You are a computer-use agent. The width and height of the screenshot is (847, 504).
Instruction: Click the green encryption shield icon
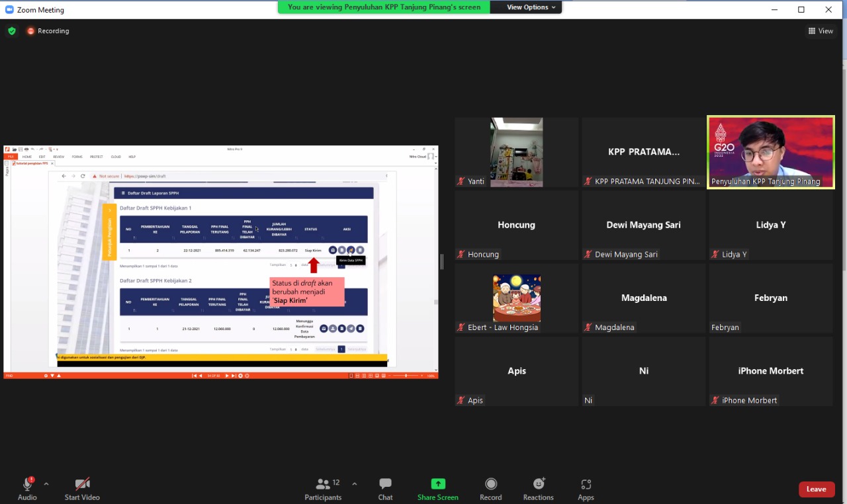[x=12, y=31]
